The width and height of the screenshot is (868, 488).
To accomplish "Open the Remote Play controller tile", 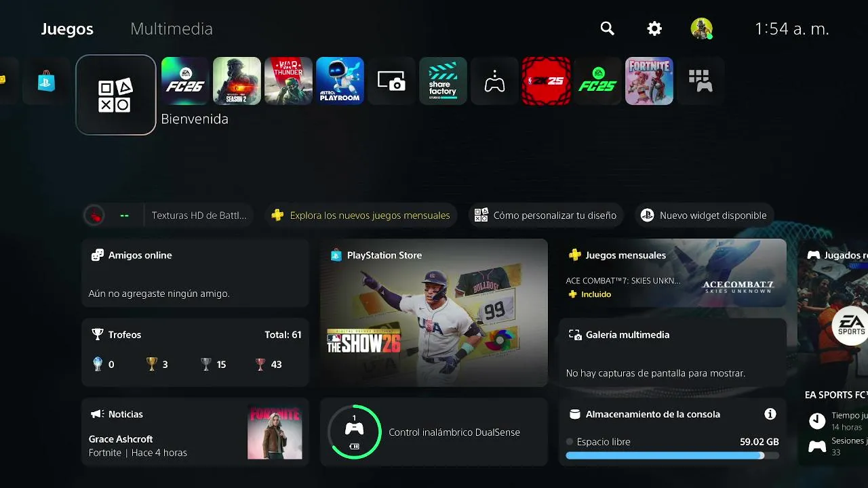I will pyautogui.click(x=494, y=81).
